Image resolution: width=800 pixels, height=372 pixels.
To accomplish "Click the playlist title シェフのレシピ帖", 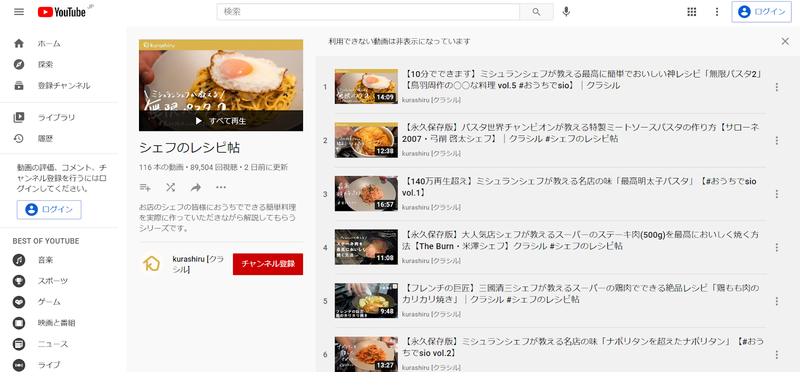I will point(189,148).
